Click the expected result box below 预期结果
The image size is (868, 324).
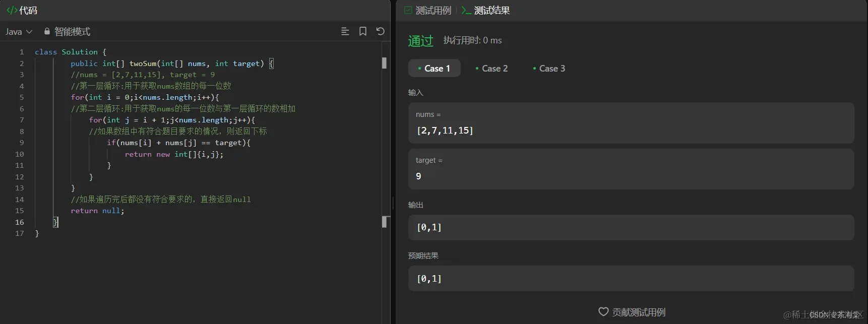click(x=631, y=278)
